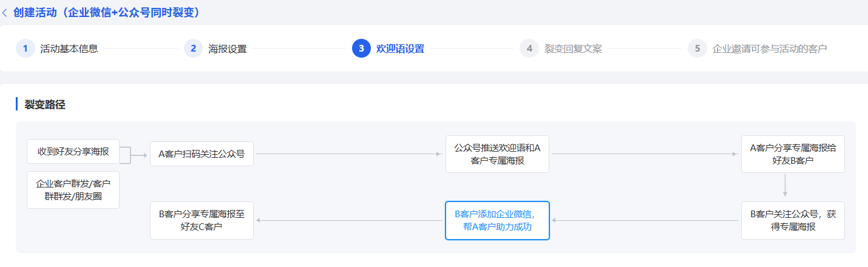Select the A客户分享专属海报给好友B客户 node
The image size is (868, 267).
point(793,154)
